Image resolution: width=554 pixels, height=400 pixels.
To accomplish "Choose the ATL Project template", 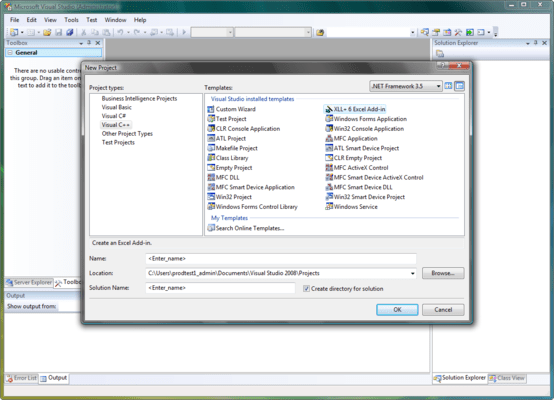I will coord(226,139).
